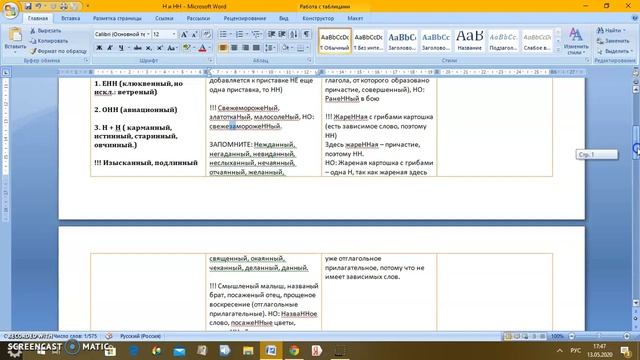Switch to the Ссылки tab
Viewport: 640px width, 360px height.
[x=164, y=18]
